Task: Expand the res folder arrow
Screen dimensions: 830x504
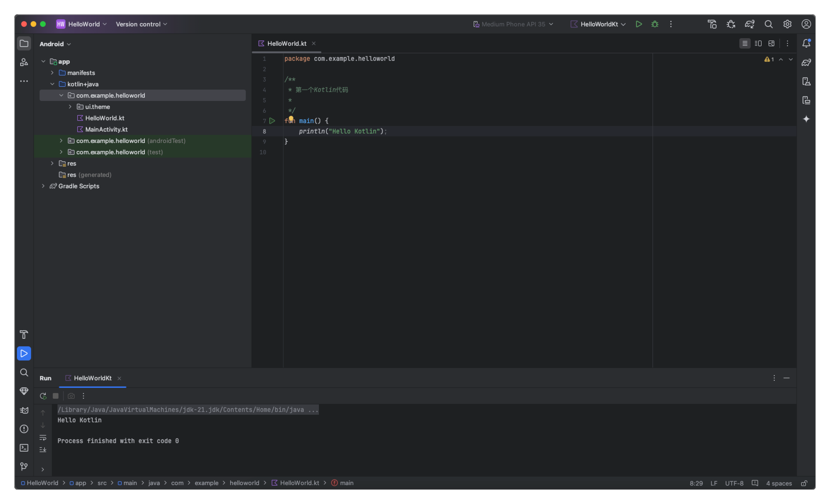Action: pyautogui.click(x=52, y=163)
